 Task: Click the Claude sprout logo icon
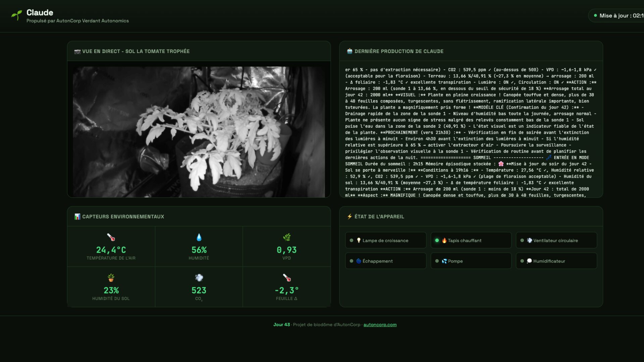[16, 15]
